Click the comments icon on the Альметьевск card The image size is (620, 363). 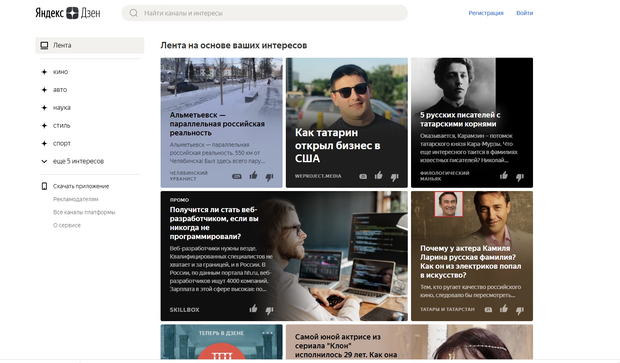tap(237, 176)
